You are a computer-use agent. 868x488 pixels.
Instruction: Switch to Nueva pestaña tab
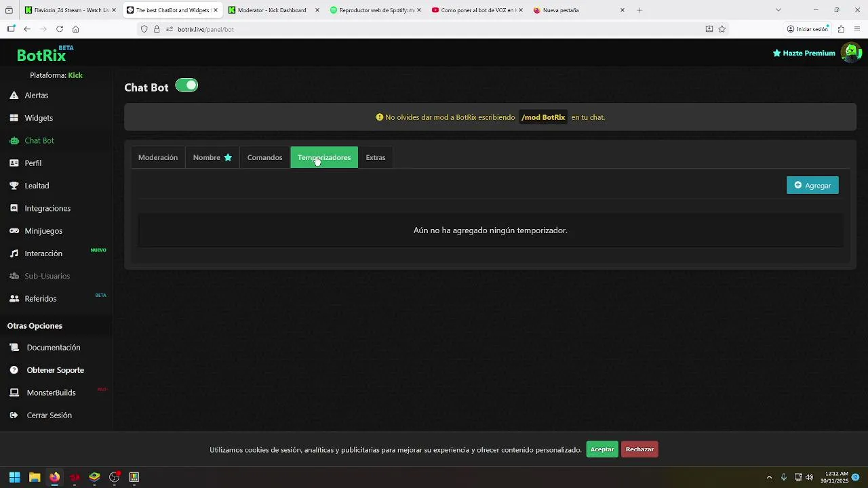579,10
